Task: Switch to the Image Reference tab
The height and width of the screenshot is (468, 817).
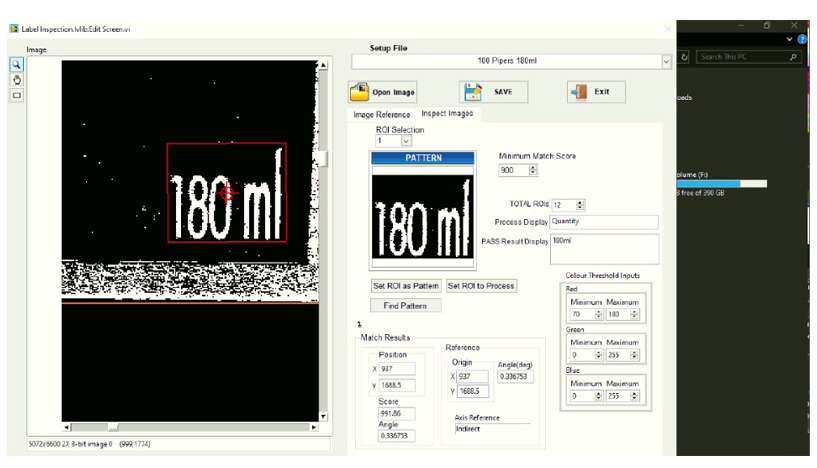Action: (381, 115)
